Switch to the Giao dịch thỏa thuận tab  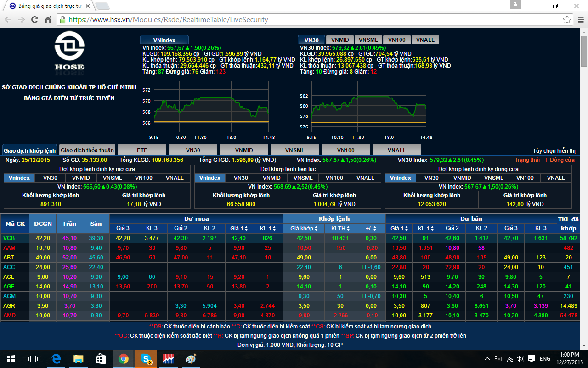tap(87, 150)
